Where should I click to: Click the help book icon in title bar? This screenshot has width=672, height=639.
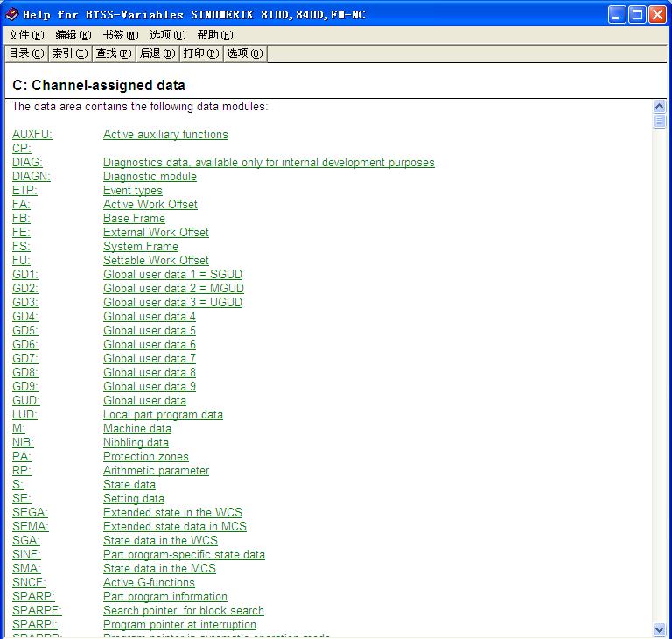click(x=11, y=14)
